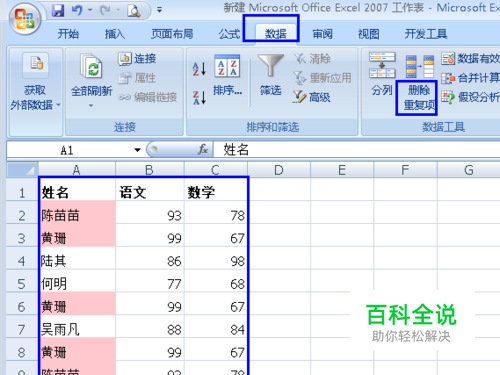The width and height of the screenshot is (500, 375).
Task: Sort ascending with the A-Z icon
Action: (199, 69)
